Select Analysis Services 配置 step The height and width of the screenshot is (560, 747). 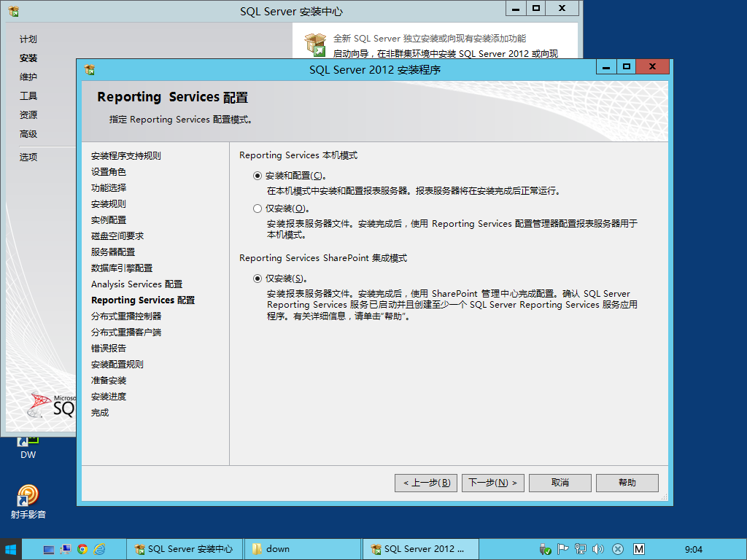pyautogui.click(x=136, y=284)
